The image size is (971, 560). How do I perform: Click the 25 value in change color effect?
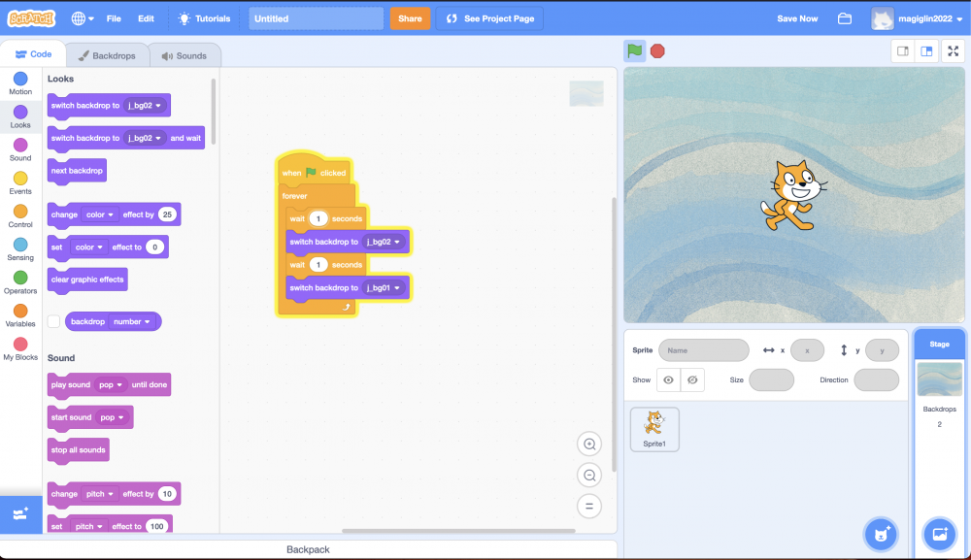(x=167, y=214)
